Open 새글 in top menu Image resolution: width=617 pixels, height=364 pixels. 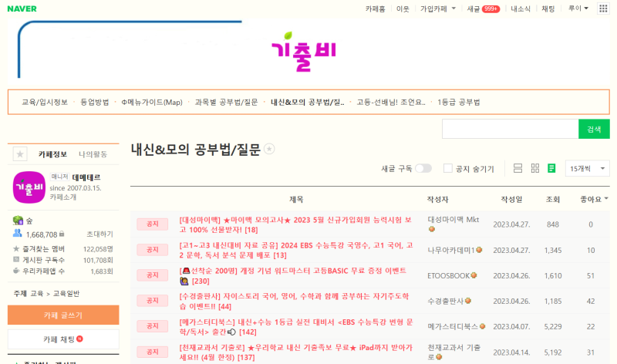click(474, 8)
